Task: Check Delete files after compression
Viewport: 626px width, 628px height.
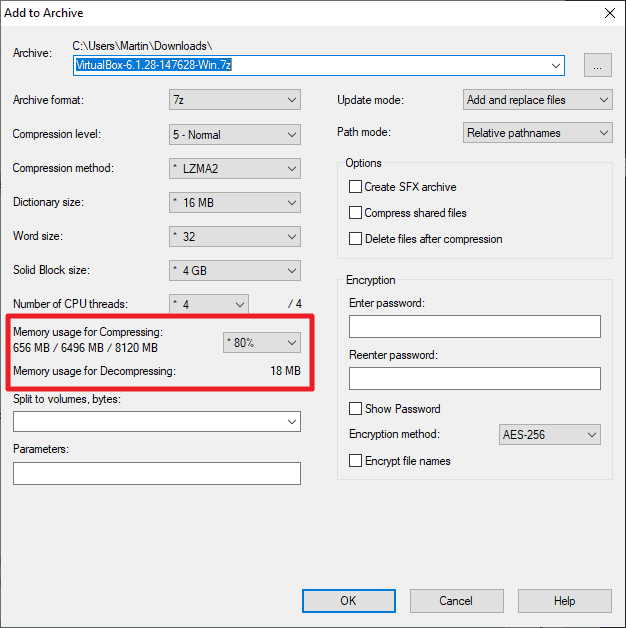Action: pyautogui.click(x=355, y=239)
